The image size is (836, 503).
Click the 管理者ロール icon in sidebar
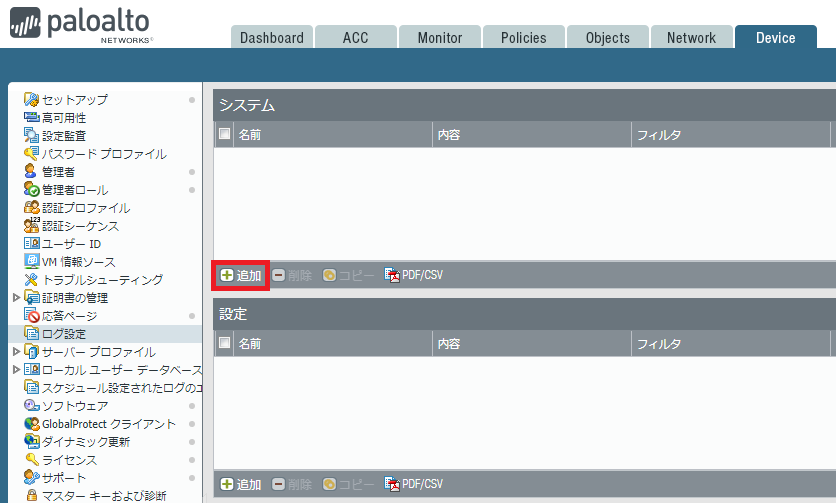point(31,190)
